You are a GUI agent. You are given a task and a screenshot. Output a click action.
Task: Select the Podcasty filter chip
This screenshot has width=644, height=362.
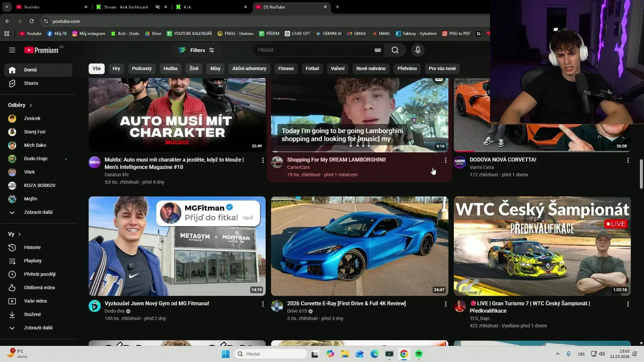coord(142,68)
